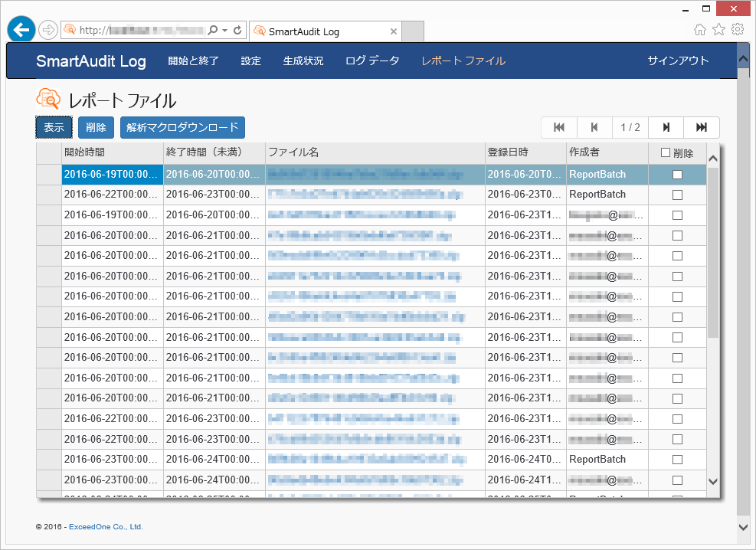Go to the previous page of results

594,127
